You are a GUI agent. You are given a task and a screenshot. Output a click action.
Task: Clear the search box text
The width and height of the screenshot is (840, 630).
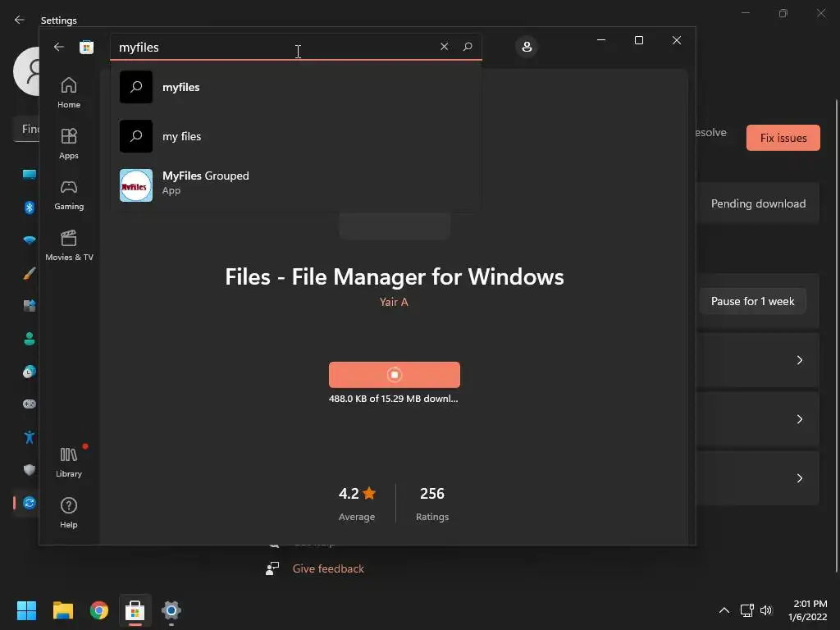[444, 47]
